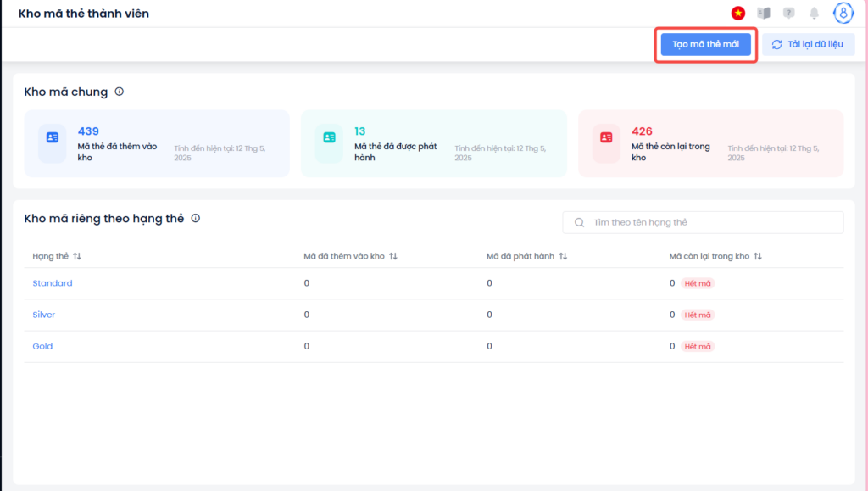The image size is (868, 491).
Task: Open the user profile avatar icon
Action: 843,14
